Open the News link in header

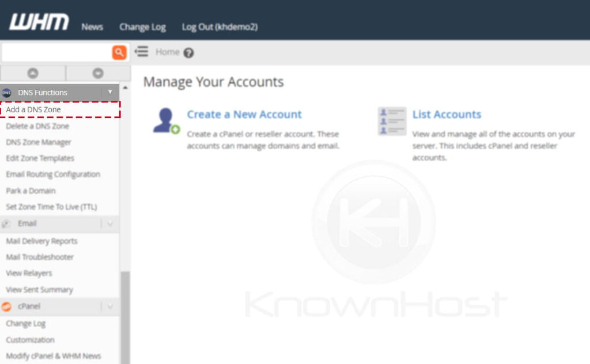coord(92,27)
